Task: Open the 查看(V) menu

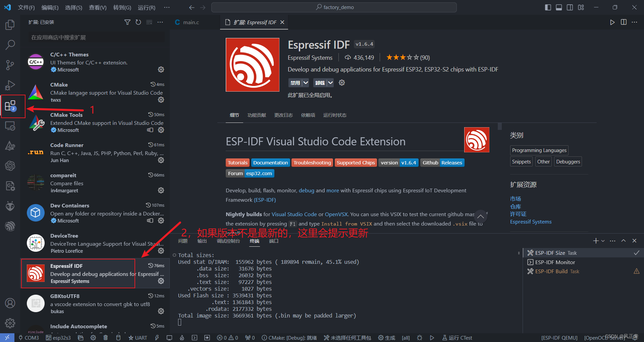Action: tap(98, 7)
